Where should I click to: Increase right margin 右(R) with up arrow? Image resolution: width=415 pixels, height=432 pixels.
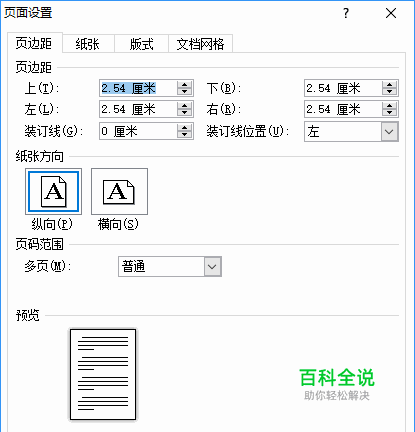(x=389, y=106)
